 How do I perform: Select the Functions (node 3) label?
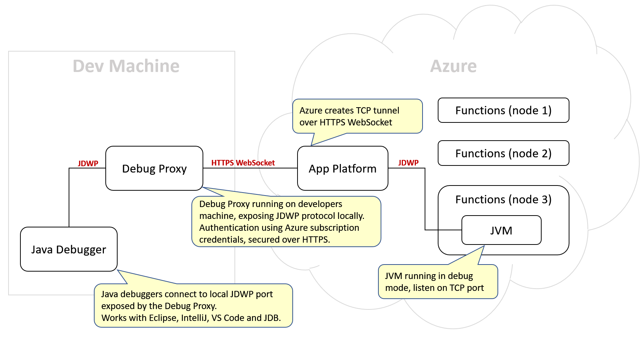click(x=503, y=200)
